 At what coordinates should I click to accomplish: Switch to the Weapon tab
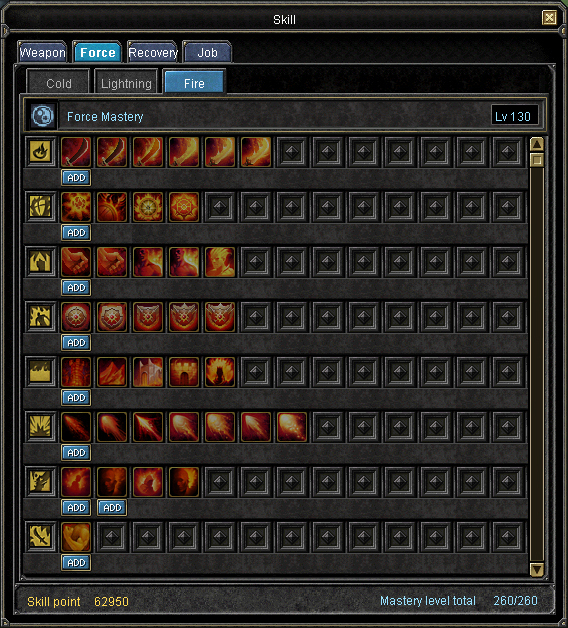42,52
